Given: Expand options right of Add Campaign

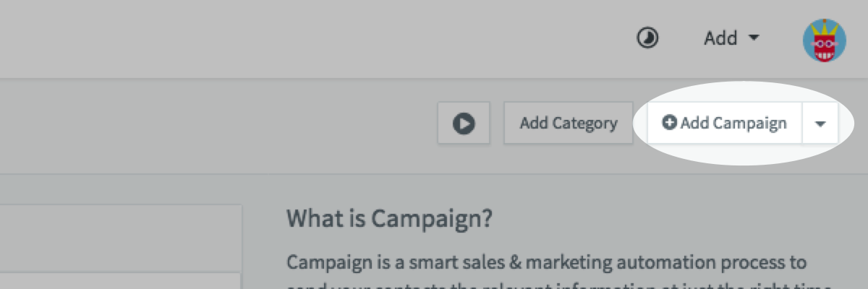Looking at the screenshot, I should click(820, 124).
